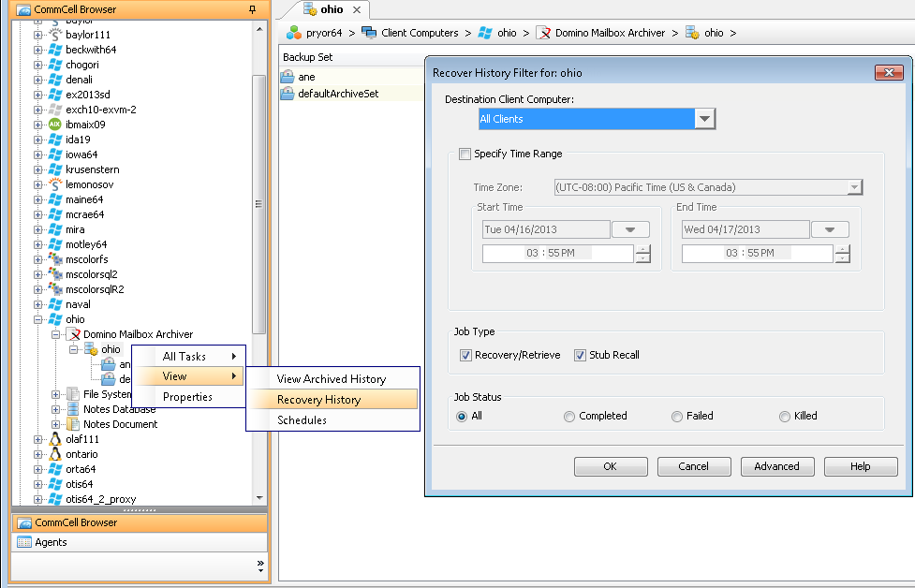Click OK in the Recover History Filter
This screenshot has height=588, width=915.
coord(611,466)
